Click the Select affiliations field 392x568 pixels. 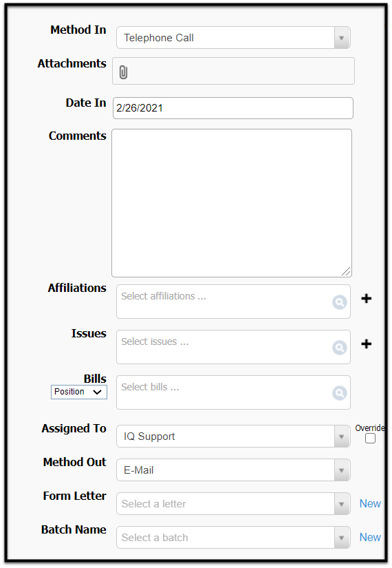[224, 302]
